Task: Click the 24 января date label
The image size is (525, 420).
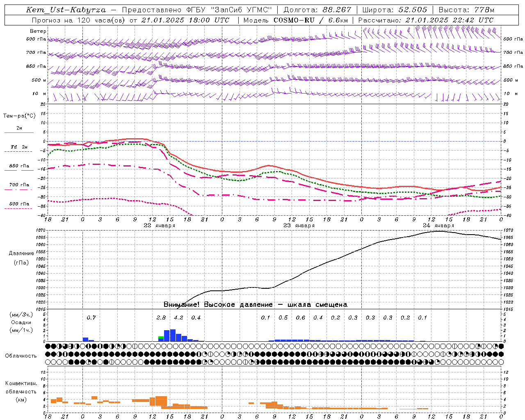Action: [x=438, y=226]
